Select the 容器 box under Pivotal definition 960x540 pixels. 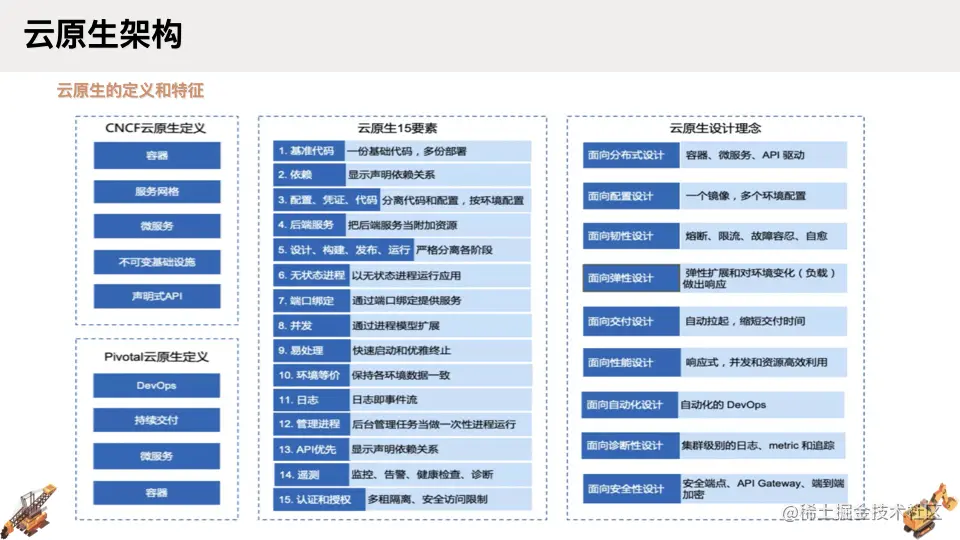tap(156, 493)
